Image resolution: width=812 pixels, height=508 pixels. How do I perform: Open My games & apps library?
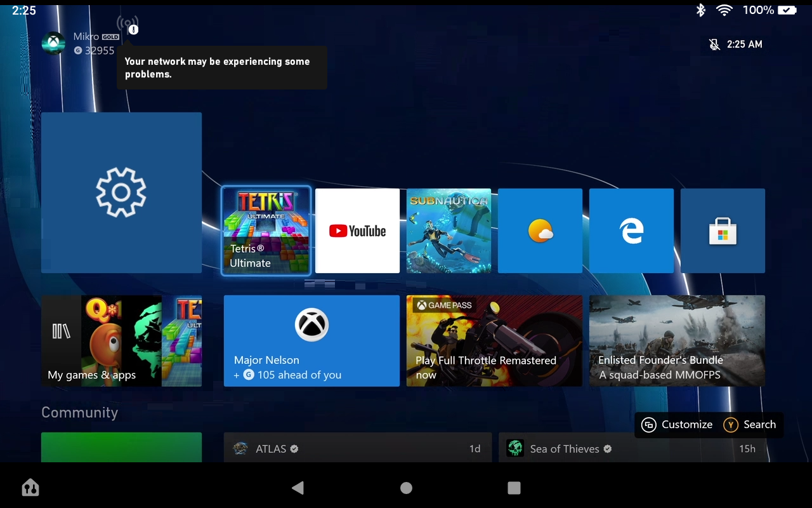pos(121,341)
